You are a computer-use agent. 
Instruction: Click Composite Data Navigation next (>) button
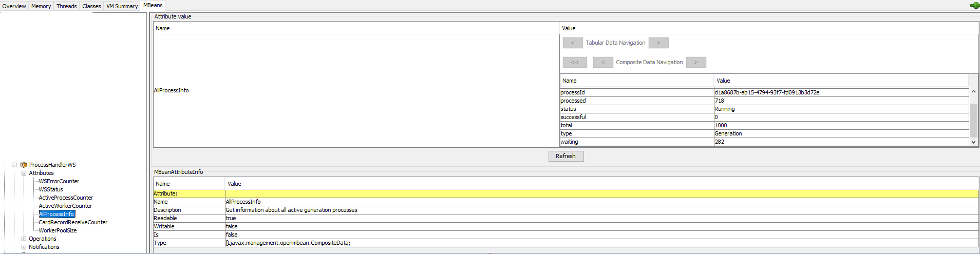(696, 62)
